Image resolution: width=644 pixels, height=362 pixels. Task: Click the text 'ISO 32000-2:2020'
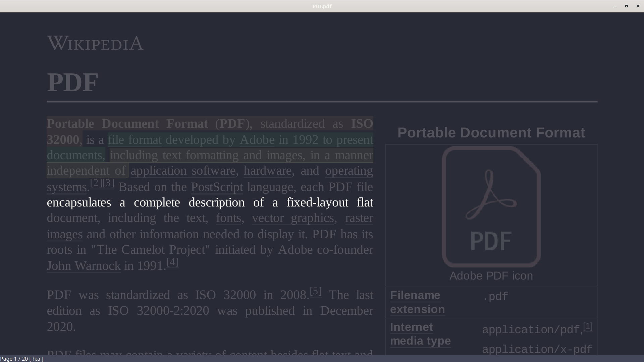(x=158, y=311)
